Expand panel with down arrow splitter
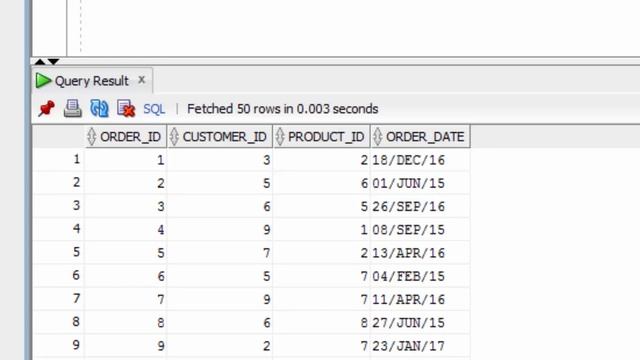The image size is (640, 360). pyautogui.click(x=54, y=62)
